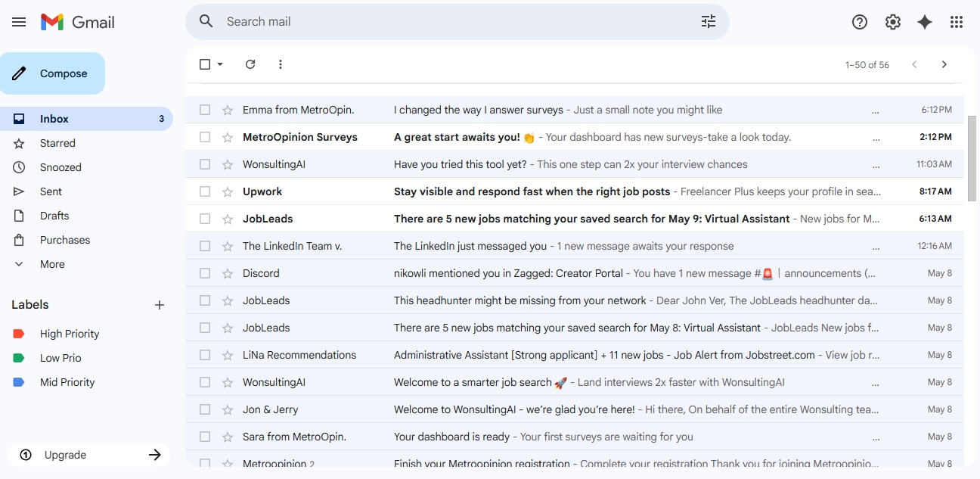Open "Your dashboard is ready" email
Viewport: 980px width, 479px height.
tap(575, 437)
